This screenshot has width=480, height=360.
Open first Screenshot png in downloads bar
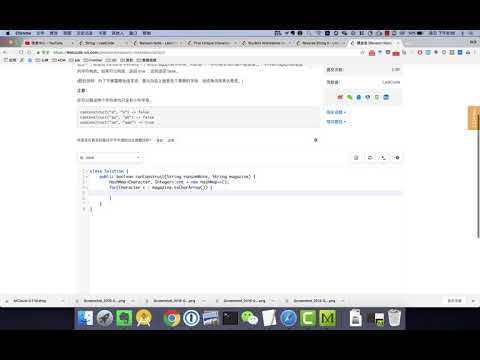(x=104, y=301)
